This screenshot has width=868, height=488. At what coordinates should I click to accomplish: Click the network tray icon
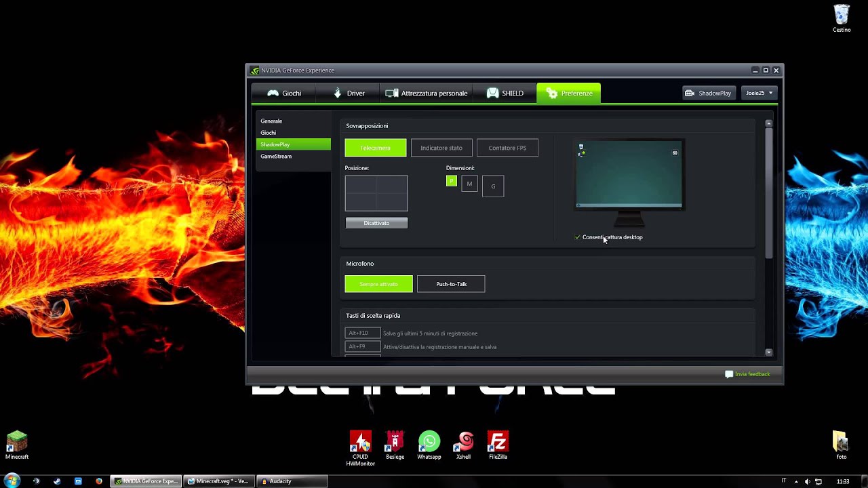pyautogui.click(x=818, y=481)
